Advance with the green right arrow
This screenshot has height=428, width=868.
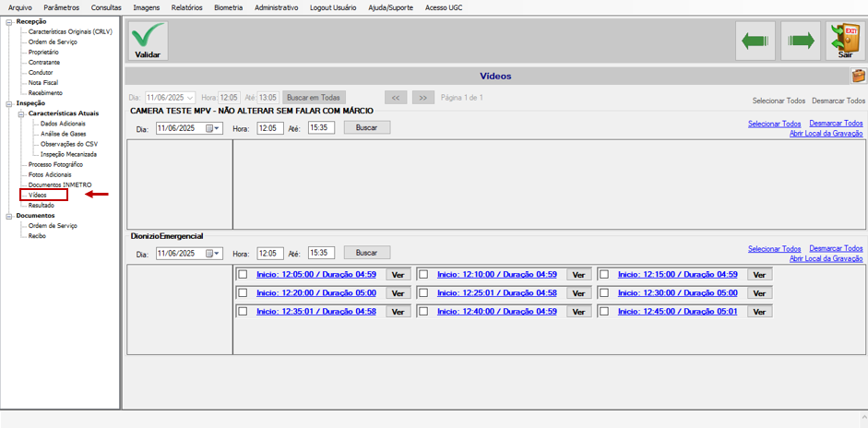[x=800, y=41]
